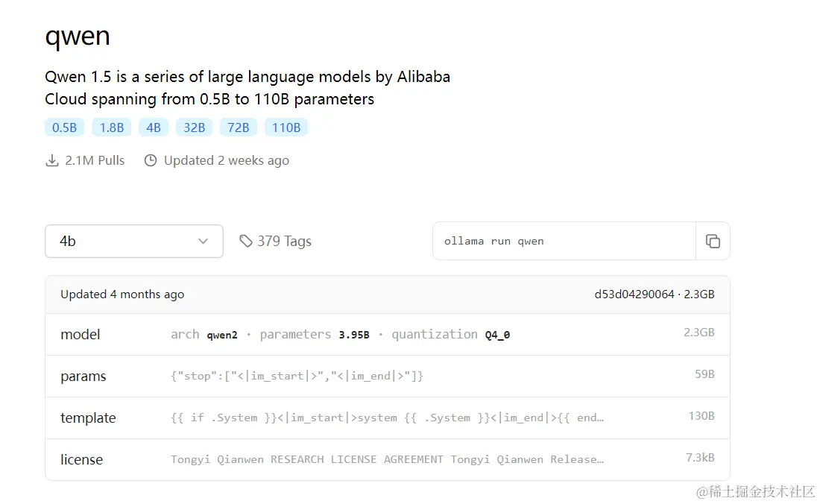
Task: Open the params file row
Action: pos(387,377)
